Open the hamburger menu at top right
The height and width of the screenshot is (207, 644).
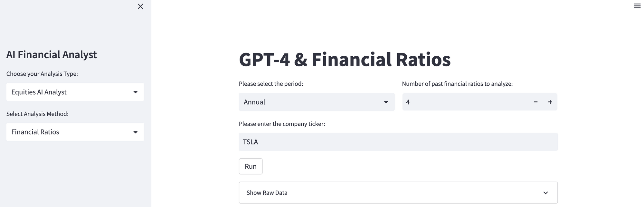[637, 6]
